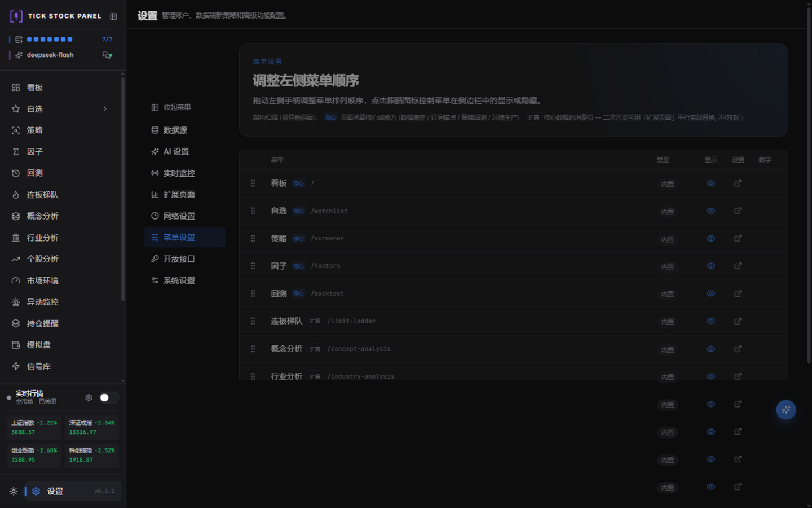Toggle visibility eye for 概念分析 menu
The image size is (812, 508).
click(710, 349)
